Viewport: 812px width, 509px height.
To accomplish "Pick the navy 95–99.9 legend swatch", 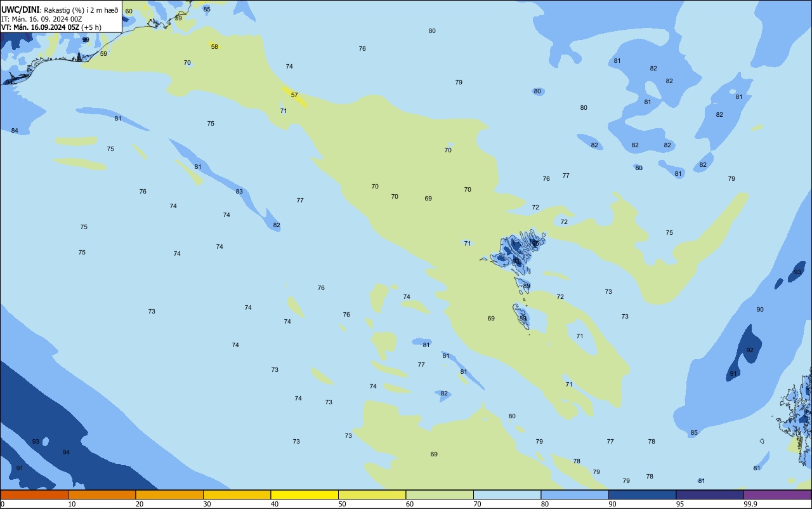I will pos(710,494).
